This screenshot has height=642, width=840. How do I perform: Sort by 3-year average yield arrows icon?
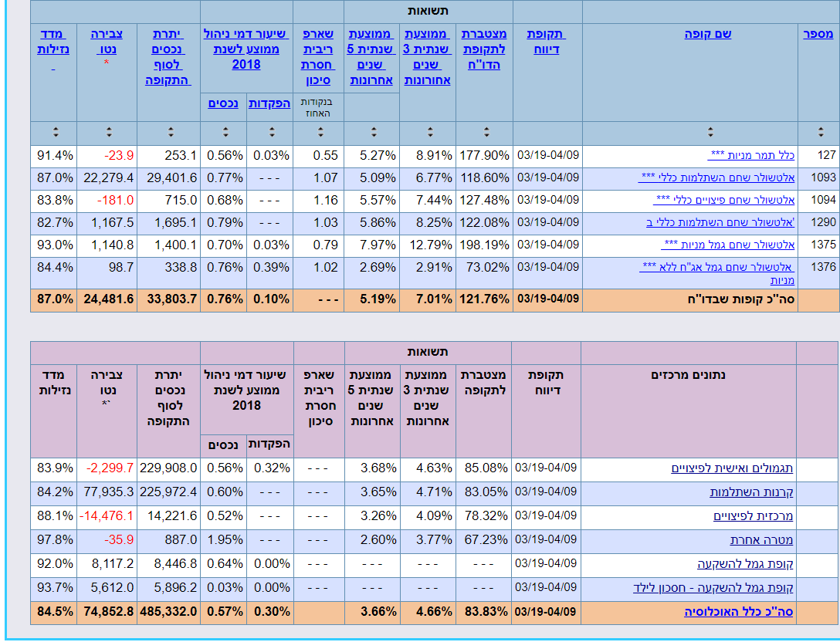[429, 132]
